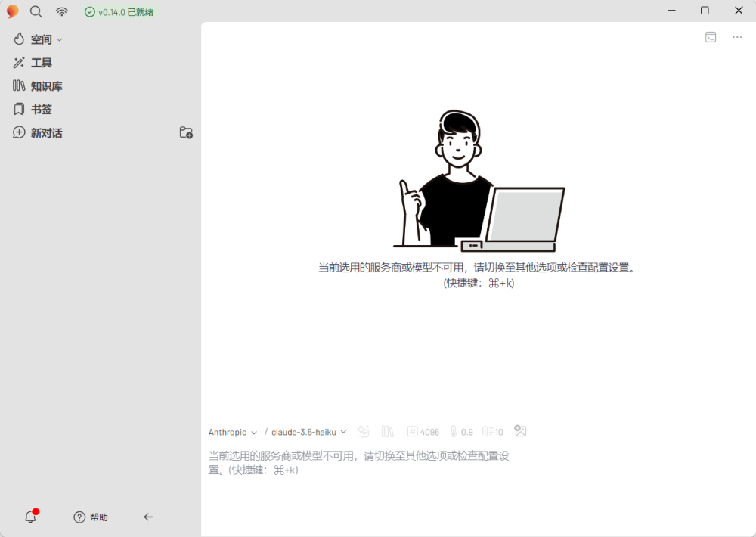Click the tools magic-wand icon beside model selector
Screen dimensions: 756x537
tap(363, 431)
